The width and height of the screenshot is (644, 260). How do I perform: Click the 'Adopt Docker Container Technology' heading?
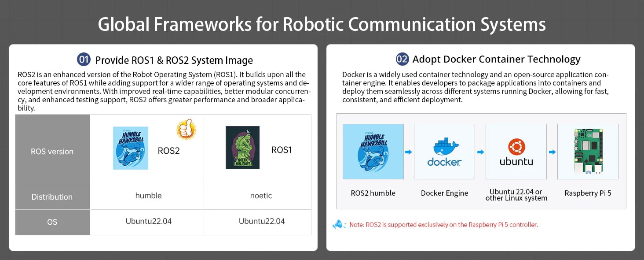coord(496,59)
